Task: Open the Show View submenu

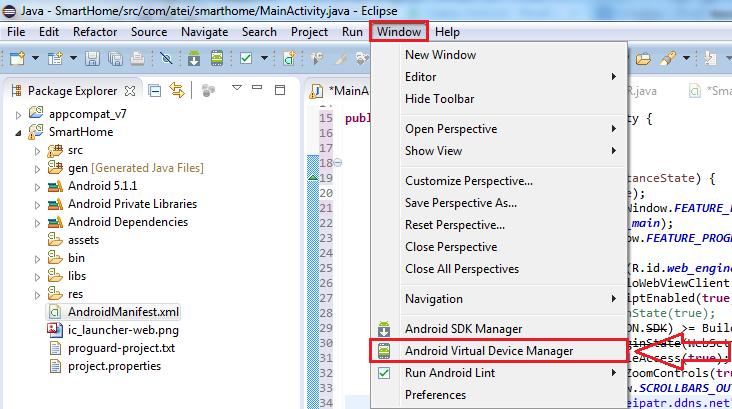Action: pyautogui.click(x=500, y=150)
